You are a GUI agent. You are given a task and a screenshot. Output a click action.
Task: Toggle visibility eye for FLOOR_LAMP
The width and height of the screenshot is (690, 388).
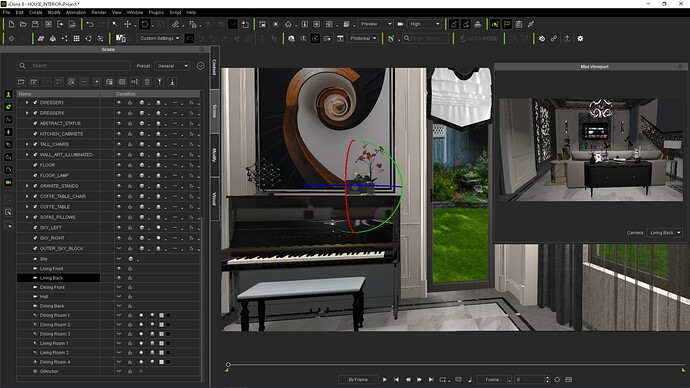[119, 176]
